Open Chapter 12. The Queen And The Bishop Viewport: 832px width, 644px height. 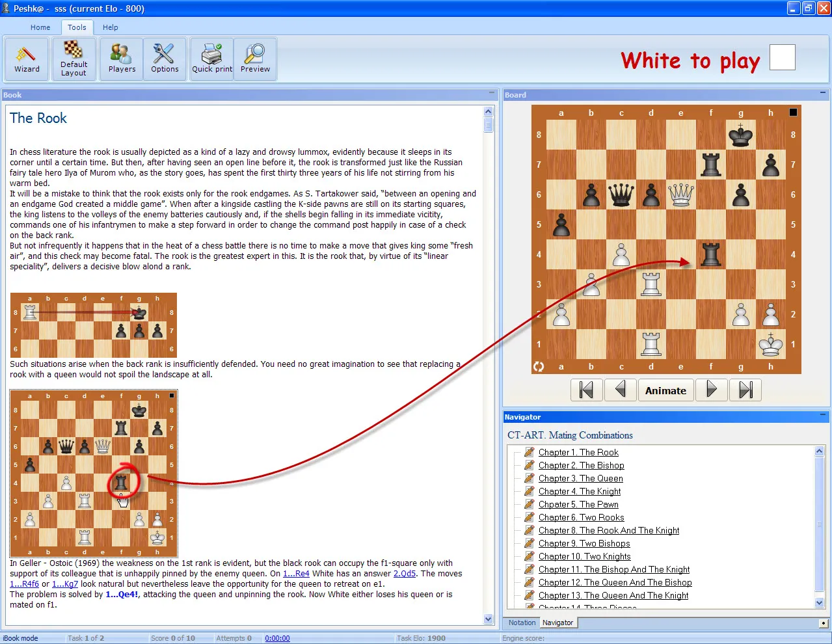pyautogui.click(x=615, y=582)
